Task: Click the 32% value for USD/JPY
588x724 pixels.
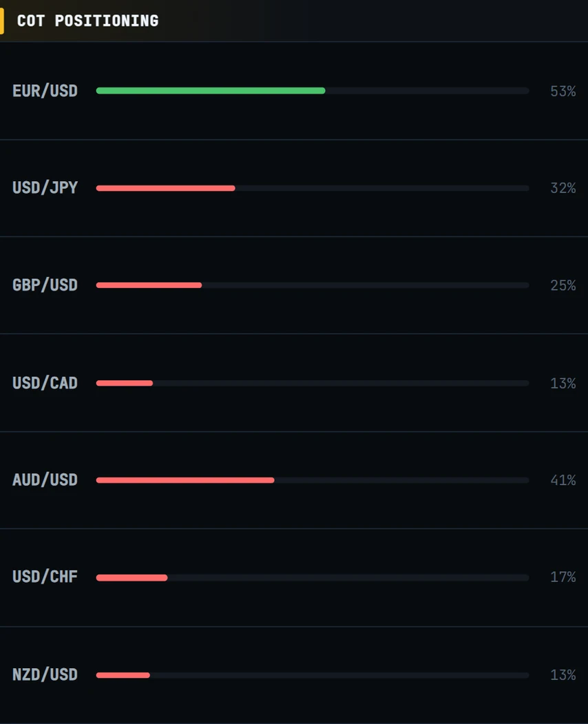Action: coord(563,188)
